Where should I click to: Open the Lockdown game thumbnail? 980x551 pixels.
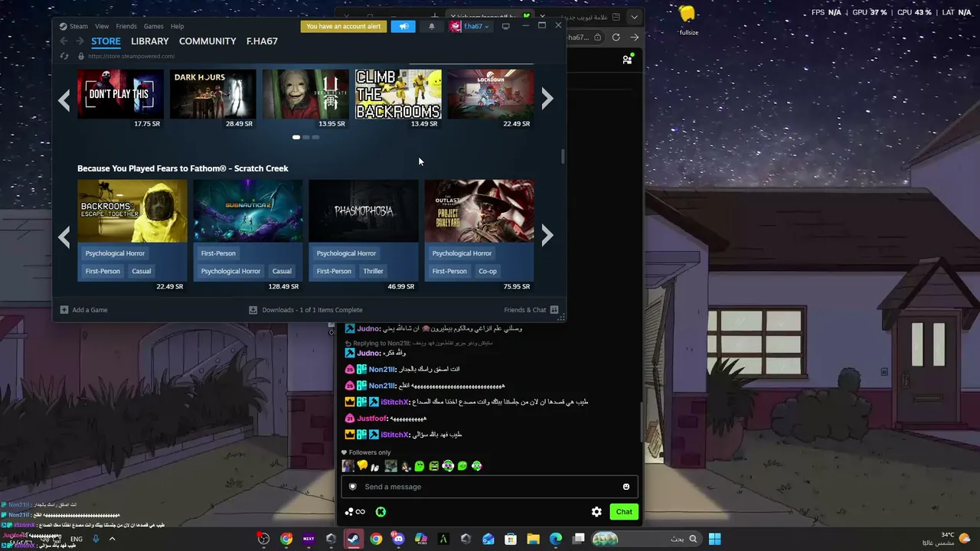[x=491, y=94]
